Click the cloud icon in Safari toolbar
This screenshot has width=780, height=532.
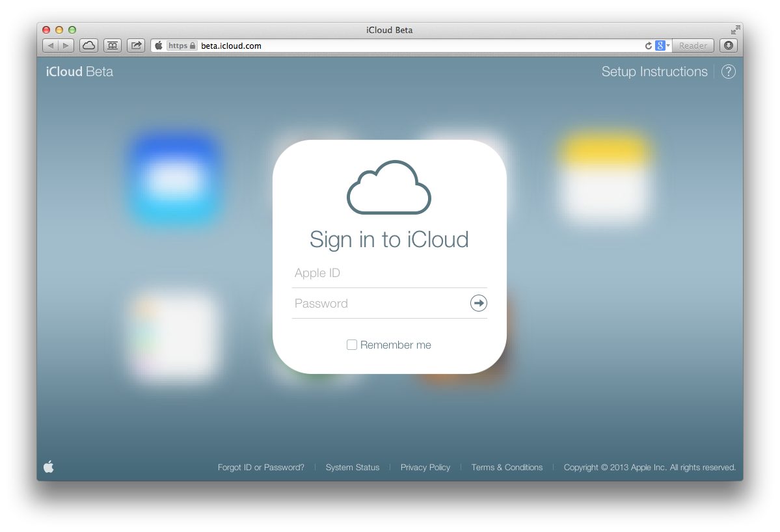pyautogui.click(x=88, y=46)
